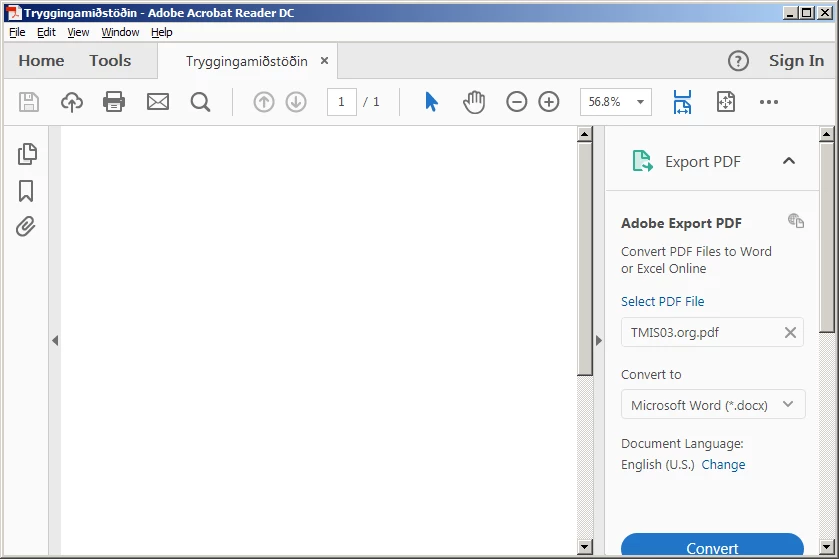Image resolution: width=839 pixels, height=559 pixels.
Task: Switch to the Tools tab
Action: point(110,60)
